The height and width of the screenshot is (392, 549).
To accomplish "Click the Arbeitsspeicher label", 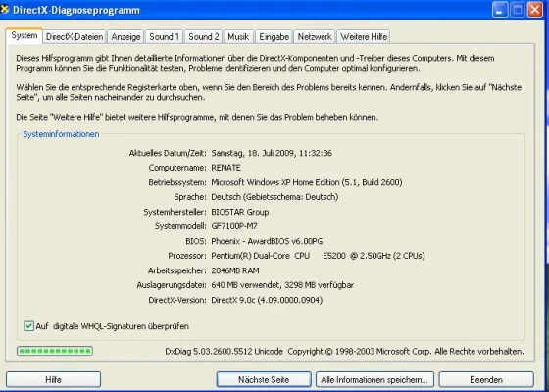I will pos(177,270).
